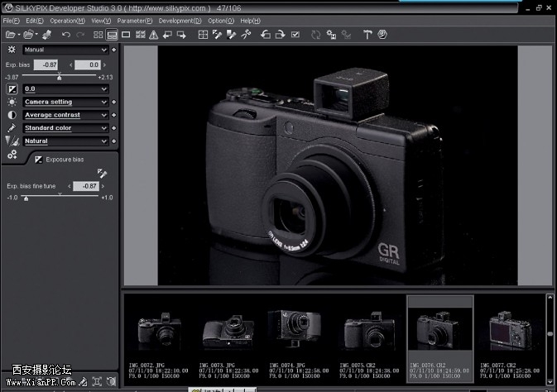Toggle the Exposure bias checkbox
This screenshot has width=557, height=392.
coord(38,159)
